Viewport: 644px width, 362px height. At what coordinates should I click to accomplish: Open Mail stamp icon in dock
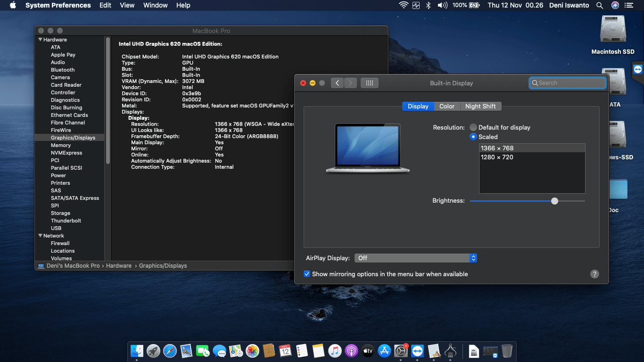click(186, 351)
